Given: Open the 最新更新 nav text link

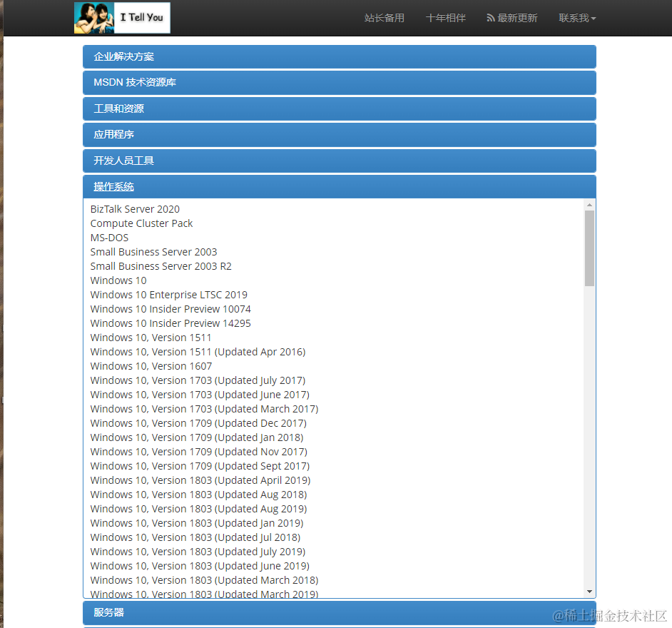Looking at the screenshot, I should pyautogui.click(x=517, y=18).
